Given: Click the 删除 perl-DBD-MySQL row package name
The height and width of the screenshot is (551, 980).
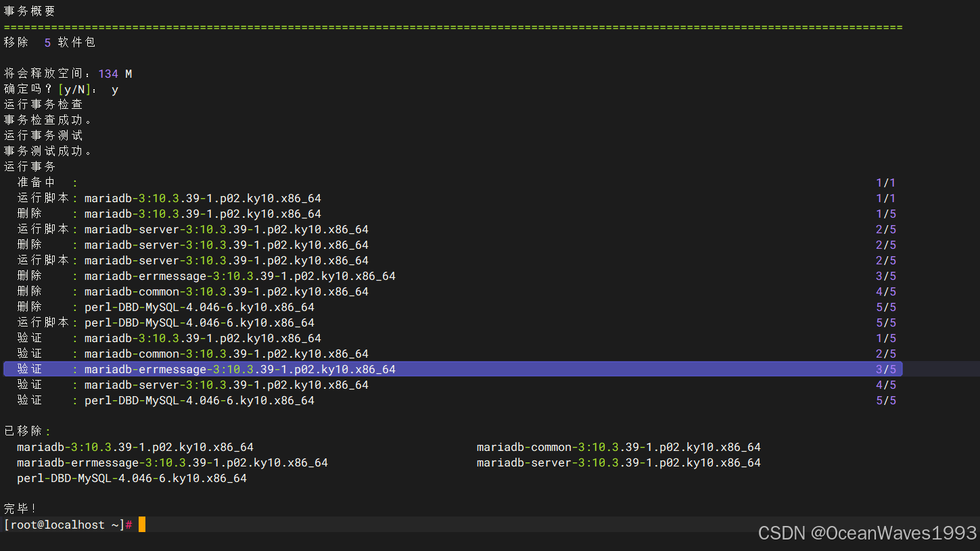Looking at the screenshot, I should (200, 307).
